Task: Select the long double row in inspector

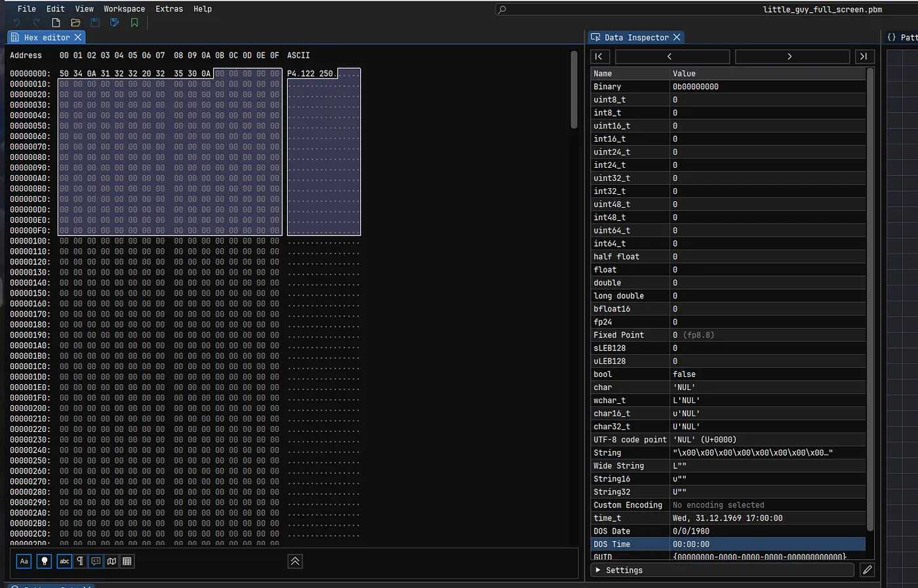Action: tap(728, 296)
